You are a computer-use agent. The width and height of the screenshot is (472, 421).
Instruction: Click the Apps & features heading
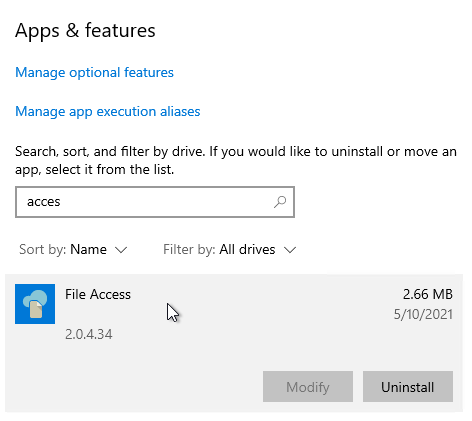tap(85, 31)
